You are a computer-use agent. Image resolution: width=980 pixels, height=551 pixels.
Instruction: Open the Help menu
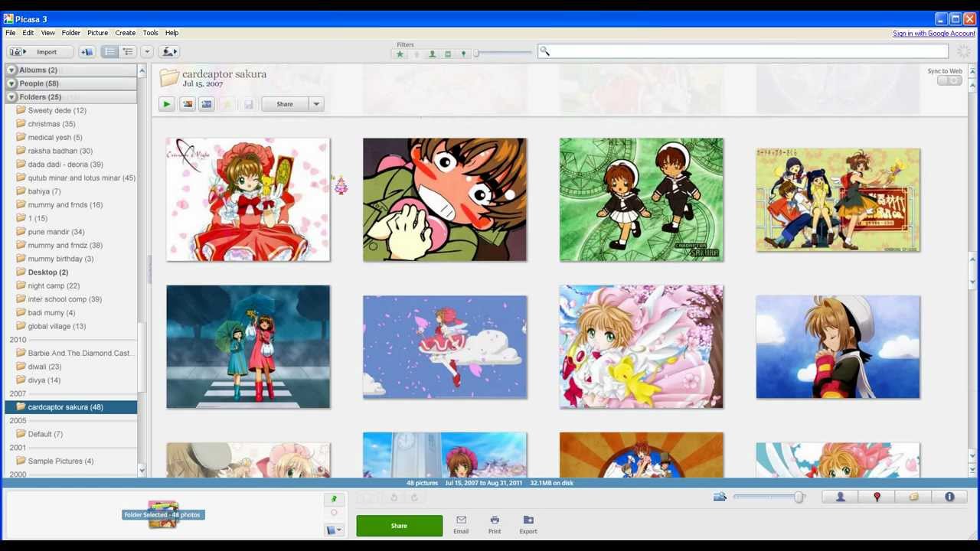pos(172,33)
